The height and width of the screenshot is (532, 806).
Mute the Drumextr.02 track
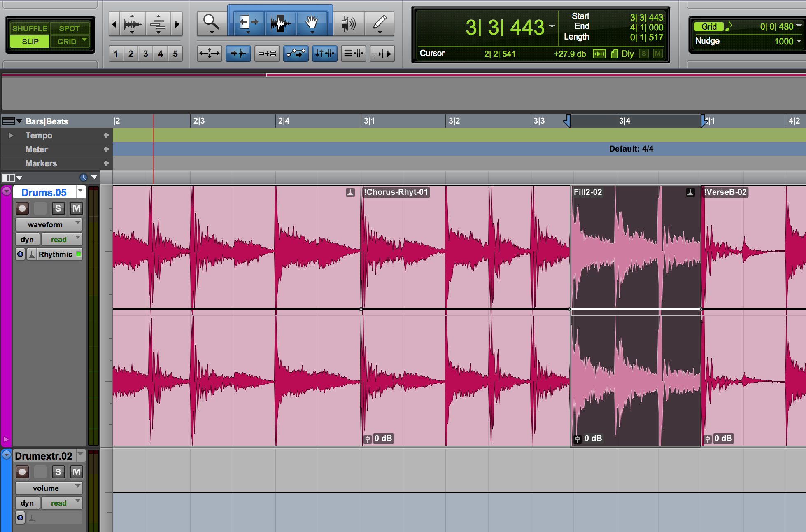(76, 472)
